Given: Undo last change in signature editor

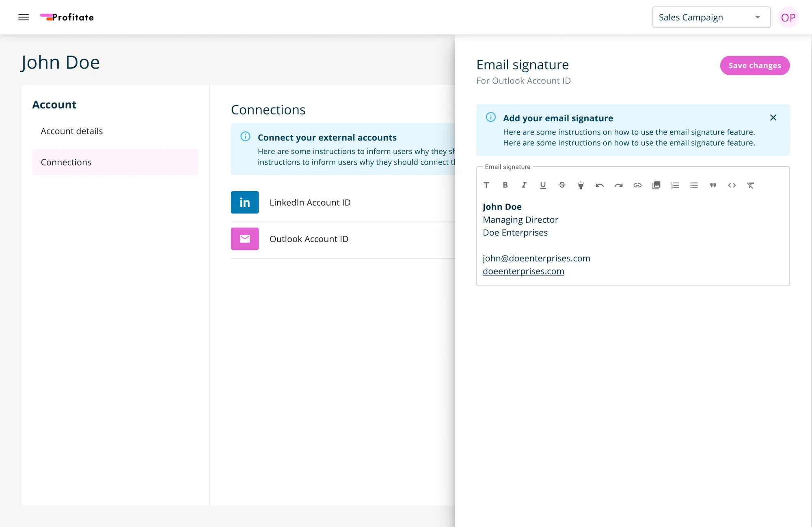Looking at the screenshot, I should (x=600, y=185).
